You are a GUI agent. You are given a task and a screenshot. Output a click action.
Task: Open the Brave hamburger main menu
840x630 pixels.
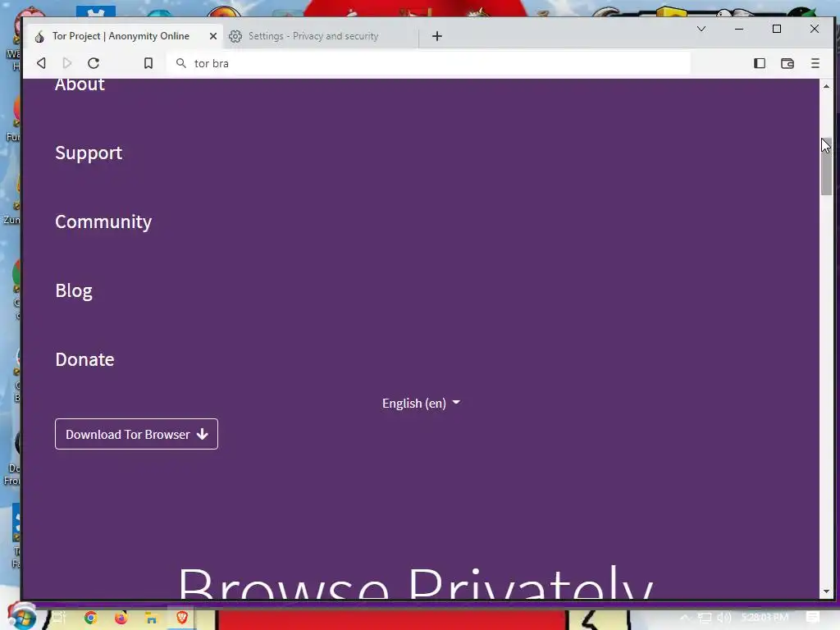[x=815, y=63]
